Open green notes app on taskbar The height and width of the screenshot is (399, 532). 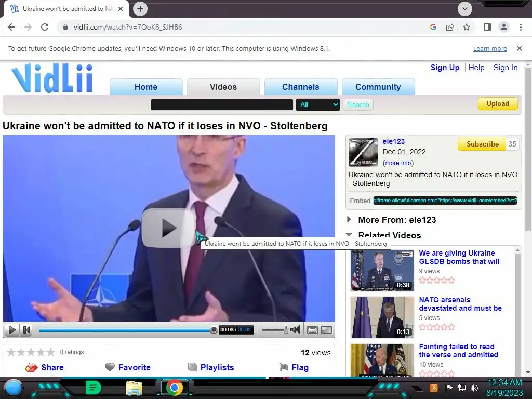94,388
